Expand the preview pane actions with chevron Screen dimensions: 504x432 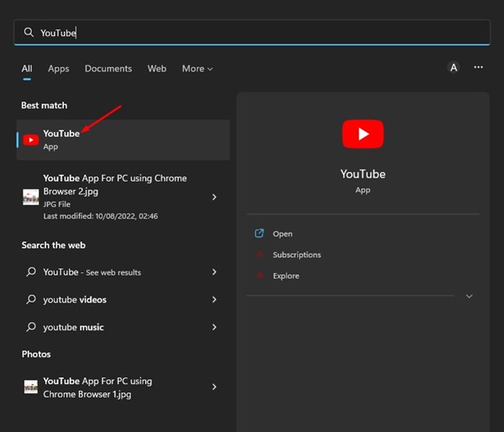[470, 296]
